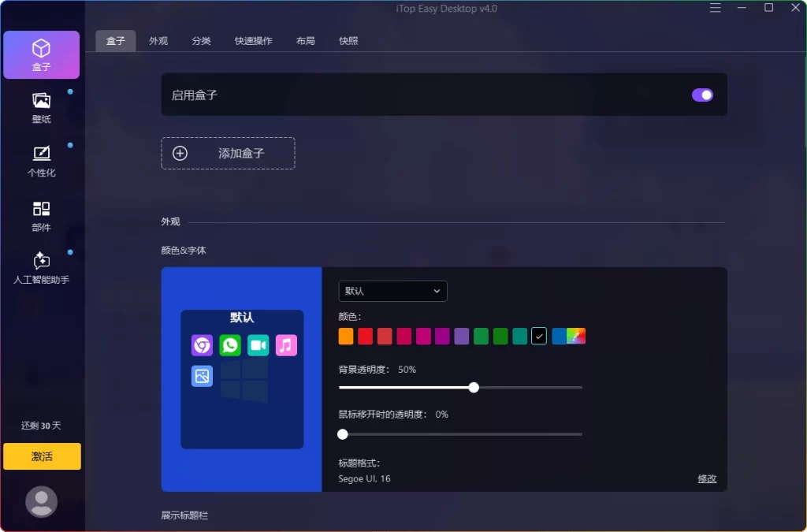
Task: Switch to the 快照 (Snapshot) tab
Action: coord(348,40)
